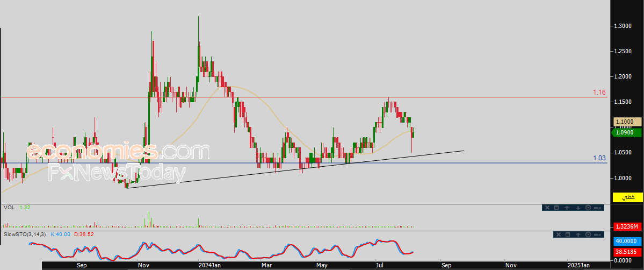Open the VOL indicator settings gear
Viewport: 644px width, 270px height.
click(588, 208)
